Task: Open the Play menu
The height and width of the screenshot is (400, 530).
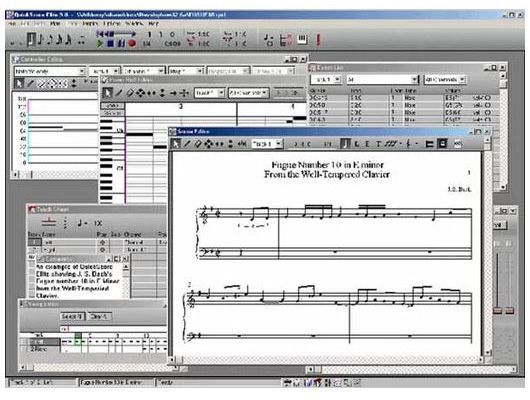Action: (x=55, y=24)
